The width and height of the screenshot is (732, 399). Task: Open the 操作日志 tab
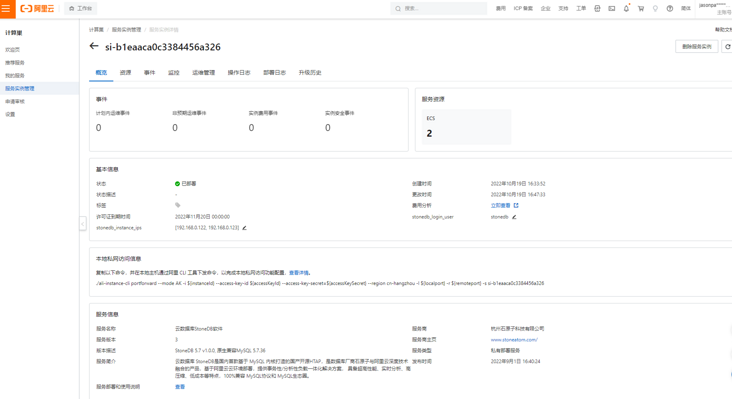pyautogui.click(x=239, y=72)
